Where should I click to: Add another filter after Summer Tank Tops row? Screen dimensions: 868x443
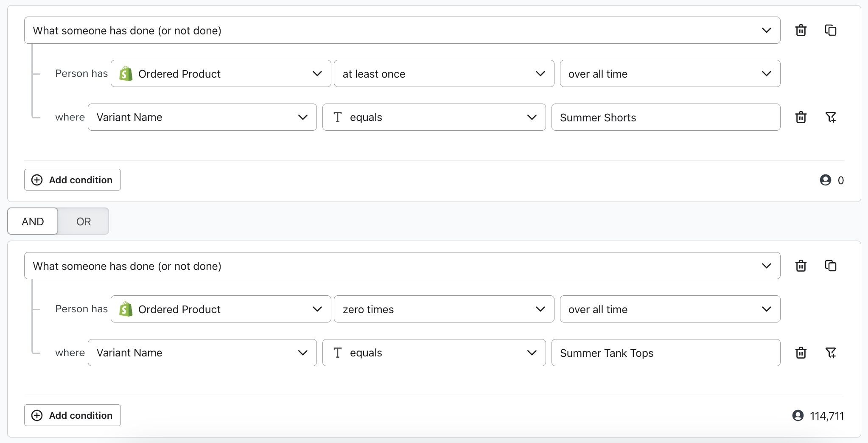tap(830, 353)
